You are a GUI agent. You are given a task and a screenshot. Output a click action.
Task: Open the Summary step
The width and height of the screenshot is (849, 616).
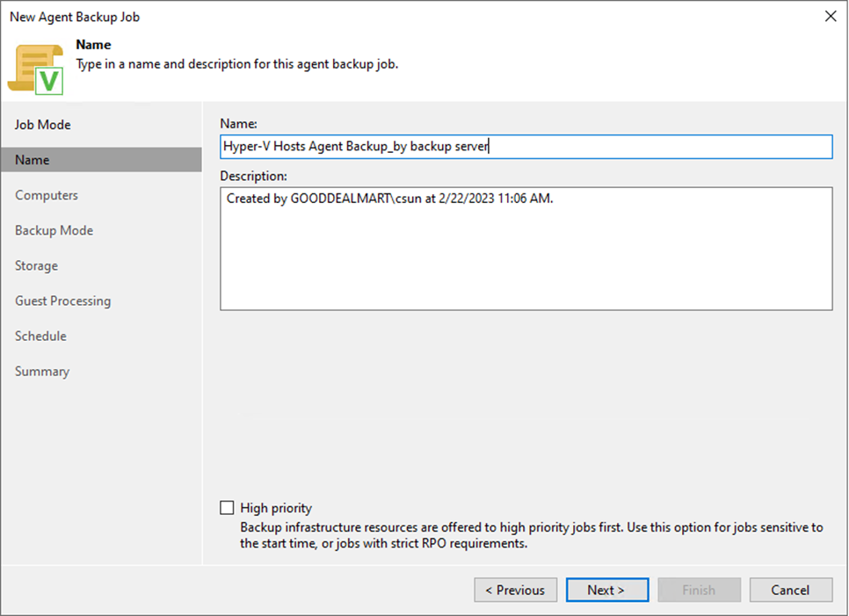tap(42, 372)
